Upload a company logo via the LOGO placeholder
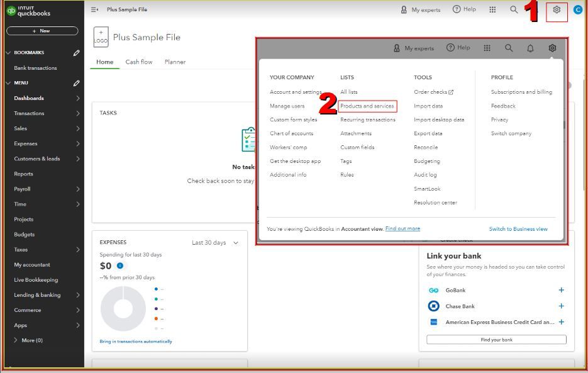 pyautogui.click(x=101, y=36)
